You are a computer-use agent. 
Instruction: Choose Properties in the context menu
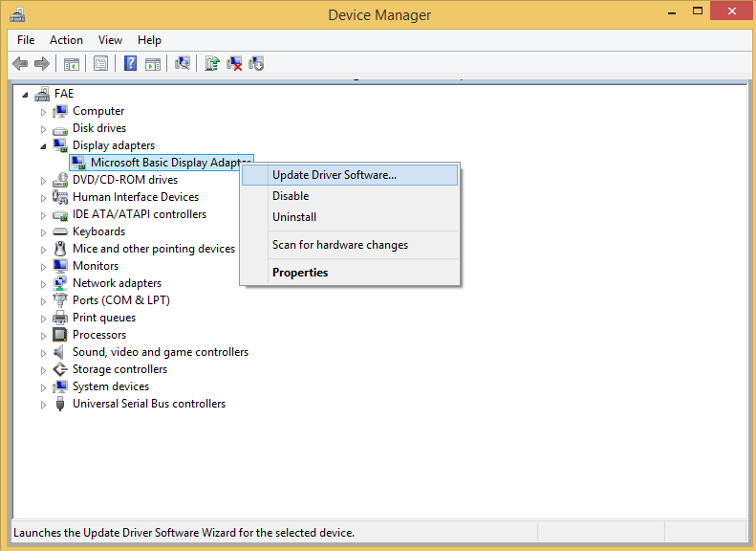pyautogui.click(x=350, y=273)
